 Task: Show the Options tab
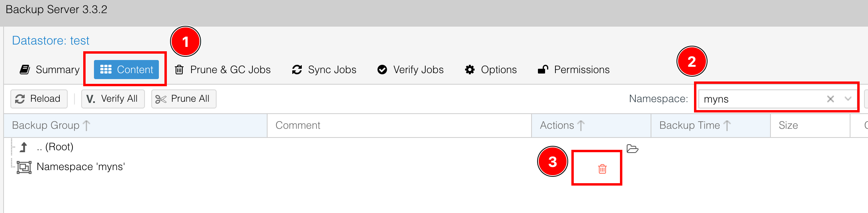[491, 70]
